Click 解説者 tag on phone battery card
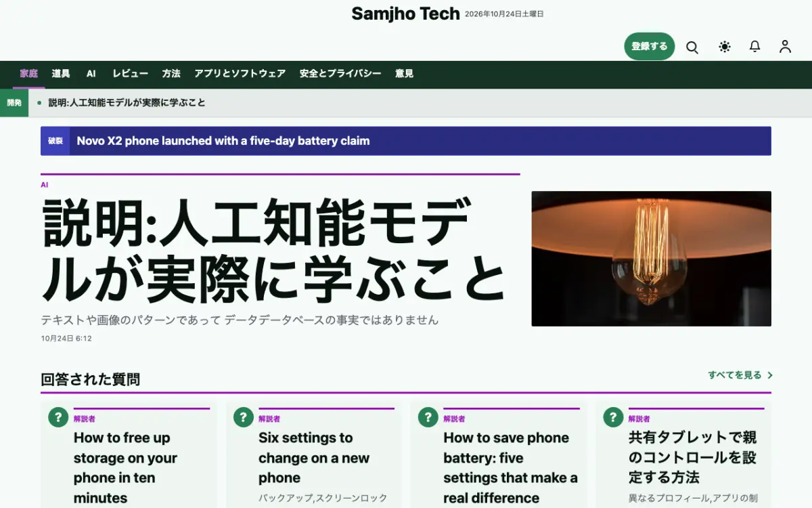The image size is (812, 508). click(454, 419)
